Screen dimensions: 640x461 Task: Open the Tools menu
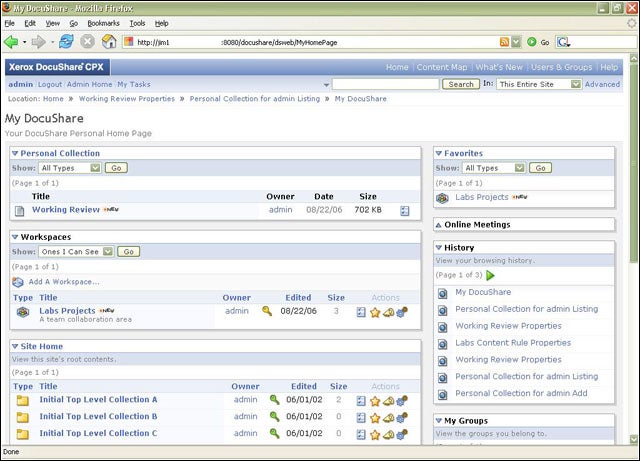coord(138,23)
